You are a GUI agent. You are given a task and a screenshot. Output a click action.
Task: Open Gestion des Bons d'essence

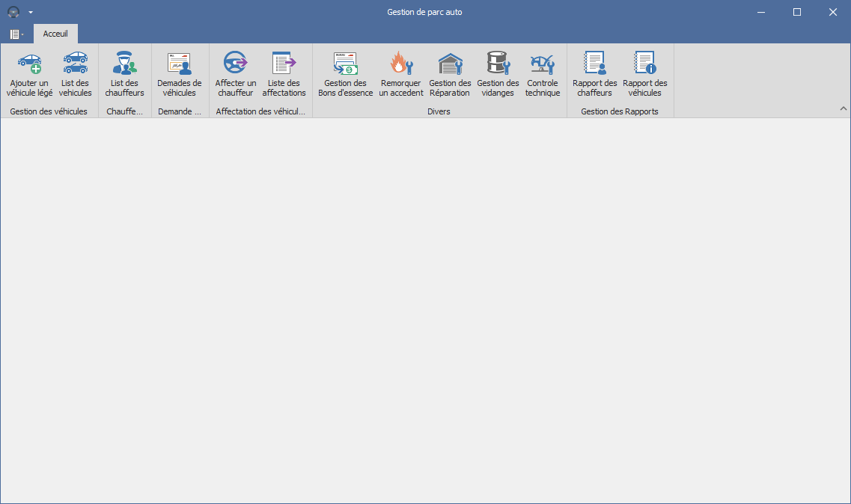tap(345, 74)
